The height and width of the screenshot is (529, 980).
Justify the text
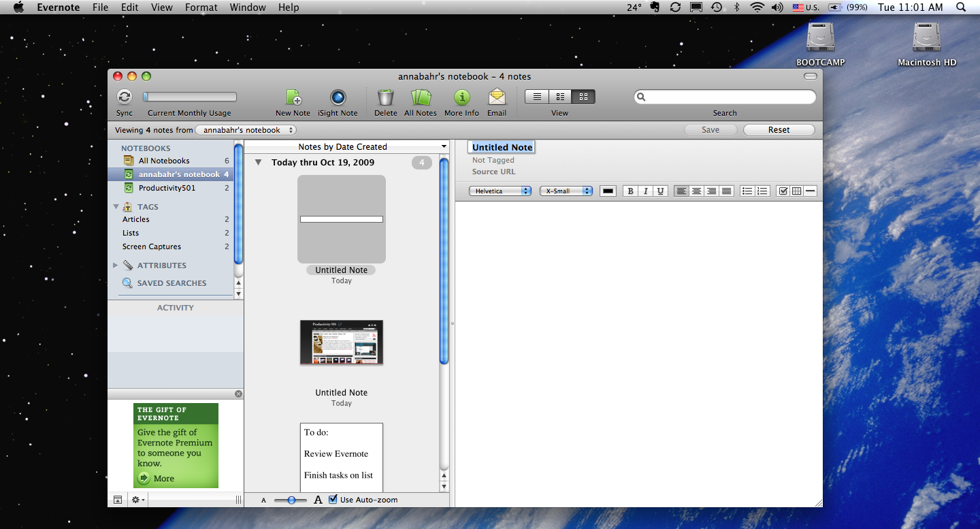click(726, 191)
